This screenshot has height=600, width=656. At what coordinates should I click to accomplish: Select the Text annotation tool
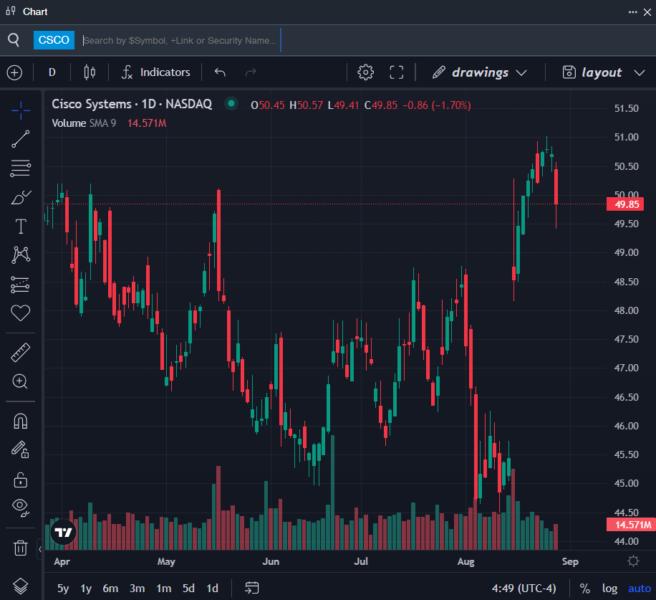click(20, 226)
